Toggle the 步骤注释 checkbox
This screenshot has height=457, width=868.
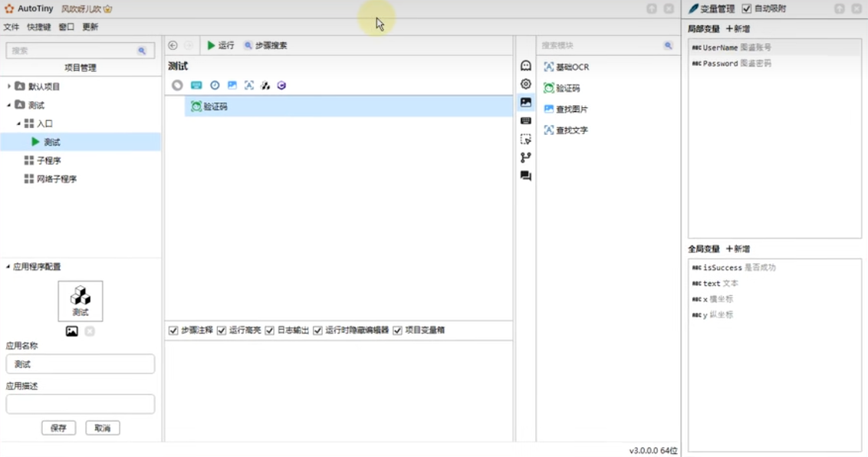tap(173, 330)
